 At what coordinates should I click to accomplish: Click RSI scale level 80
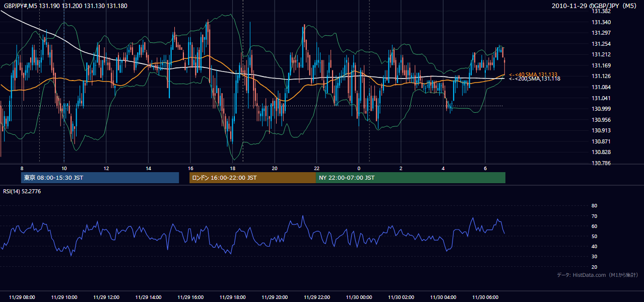(594, 206)
